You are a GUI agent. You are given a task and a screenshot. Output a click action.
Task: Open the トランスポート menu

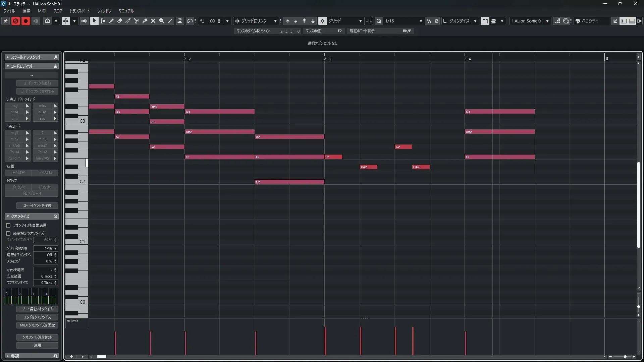79,11
